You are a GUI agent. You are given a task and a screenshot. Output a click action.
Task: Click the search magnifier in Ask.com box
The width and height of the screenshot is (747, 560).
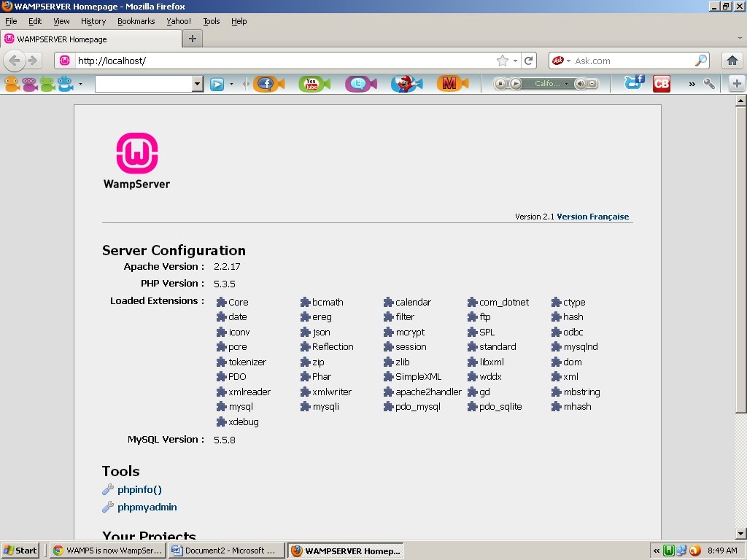point(701,61)
